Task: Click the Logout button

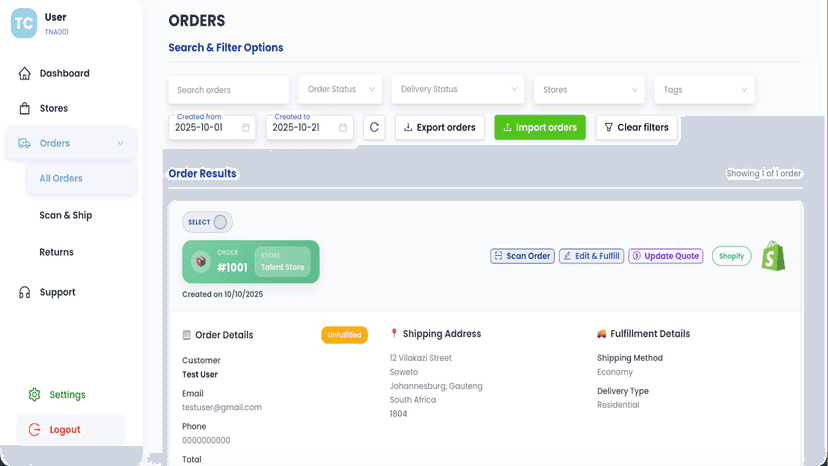Action: click(x=71, y=430)
